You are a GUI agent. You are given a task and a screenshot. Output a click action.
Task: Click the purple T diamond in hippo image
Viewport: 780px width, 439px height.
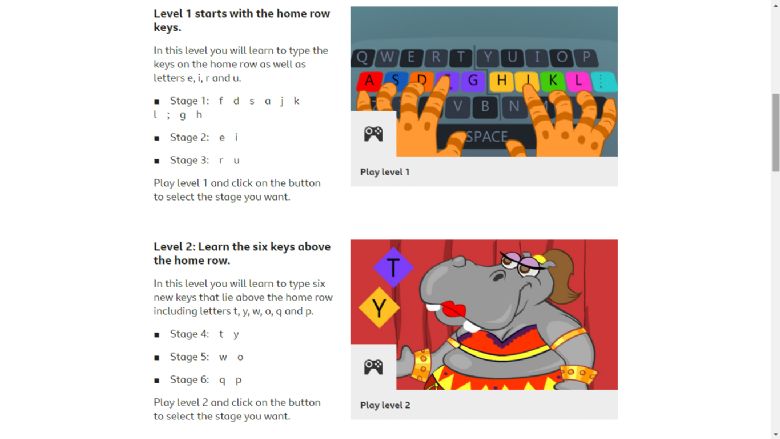(393, 267)
